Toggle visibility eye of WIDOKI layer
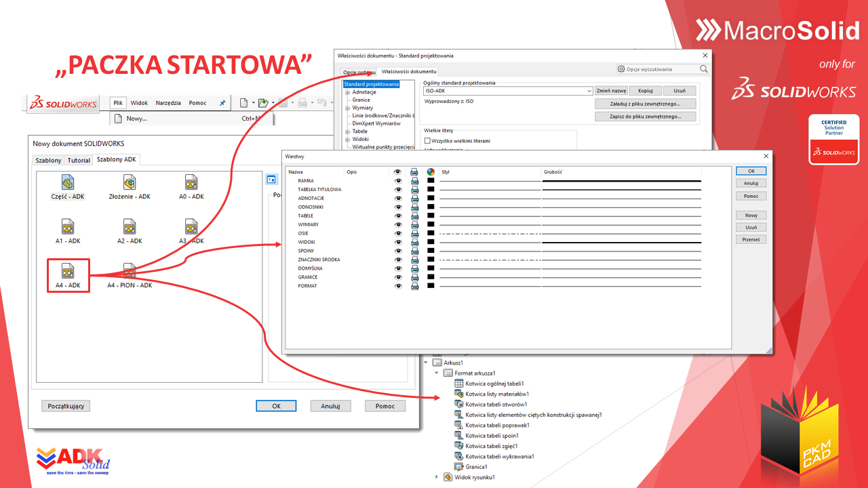The width and height of the screenshot is (868, 488). click(398, 242)
